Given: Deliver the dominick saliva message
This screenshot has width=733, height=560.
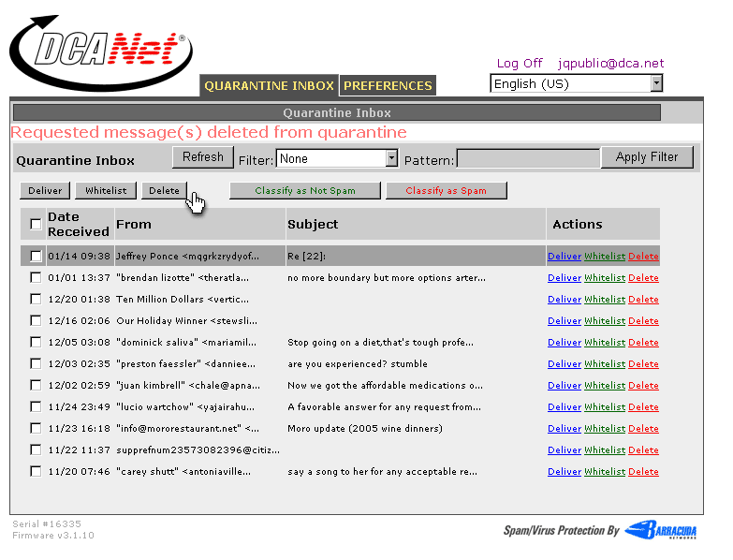Looking at the screenshot, I should pyautogui.click(x=564, y=342).
